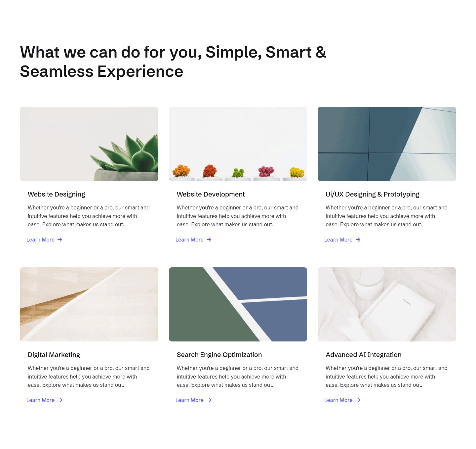
Task: Click arrow icon under Advanced AI Integration
Action: click(358, 400)
